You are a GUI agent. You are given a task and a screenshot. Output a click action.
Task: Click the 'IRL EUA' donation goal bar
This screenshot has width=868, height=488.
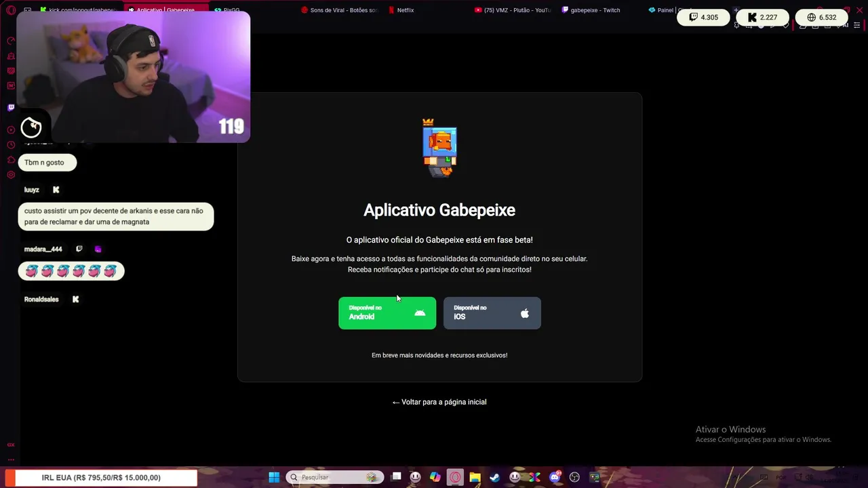(x=101, y=478)
